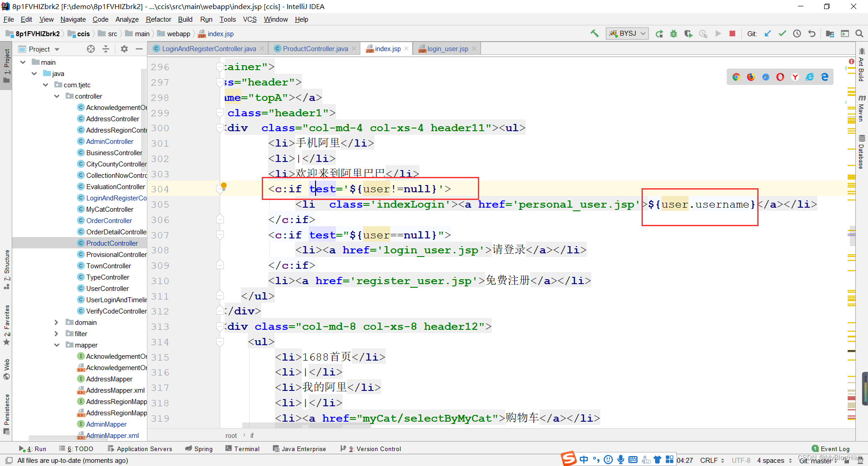Toggle the Ant Build tool window
The height and width of the screenshot is (466, 868).
[x=862, y=65]
